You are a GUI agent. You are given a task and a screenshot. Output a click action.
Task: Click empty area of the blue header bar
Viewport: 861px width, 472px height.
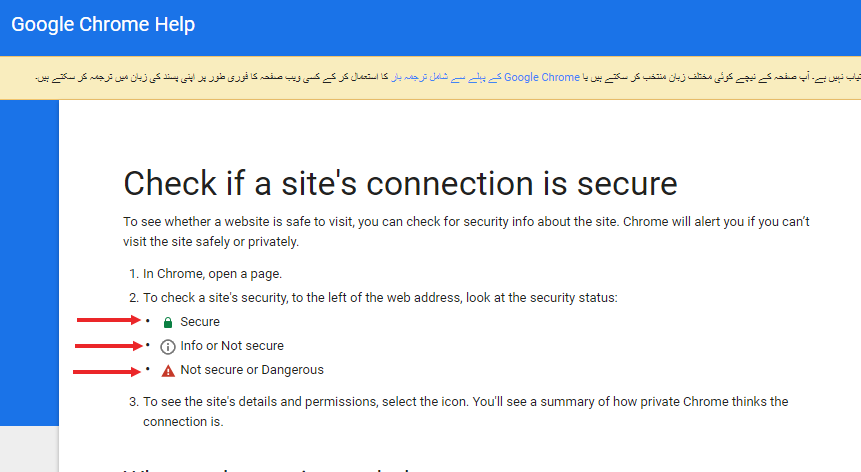[527, 27]
